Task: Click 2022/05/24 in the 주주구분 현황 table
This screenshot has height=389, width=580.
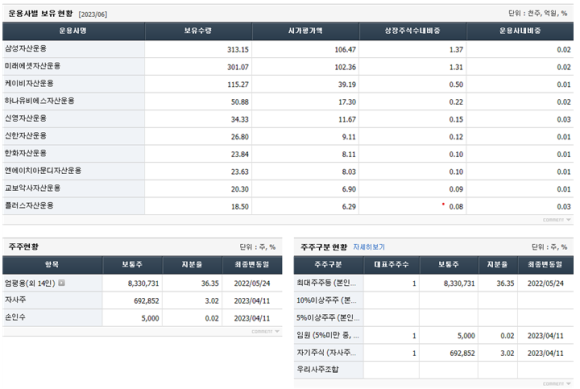Action: tap(546, 283)
